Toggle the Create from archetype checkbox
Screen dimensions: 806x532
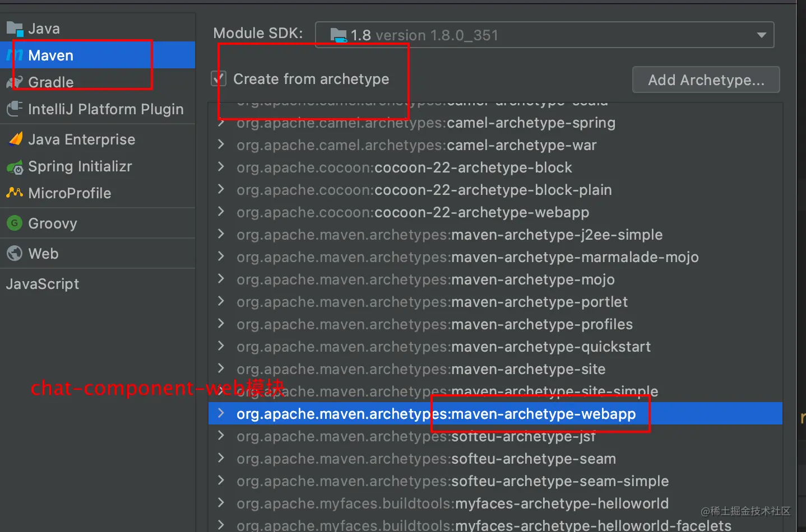pos(219,79)
